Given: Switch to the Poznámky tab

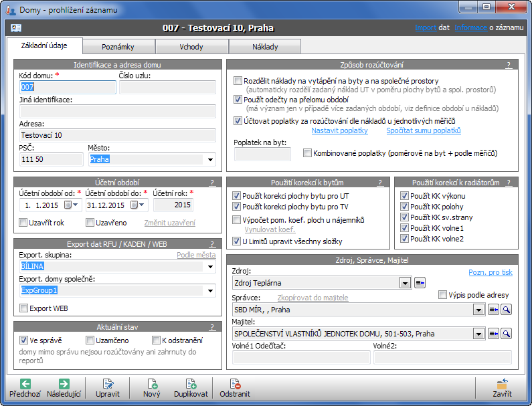Looking at the screenshot, I should [x=118, y=47].
